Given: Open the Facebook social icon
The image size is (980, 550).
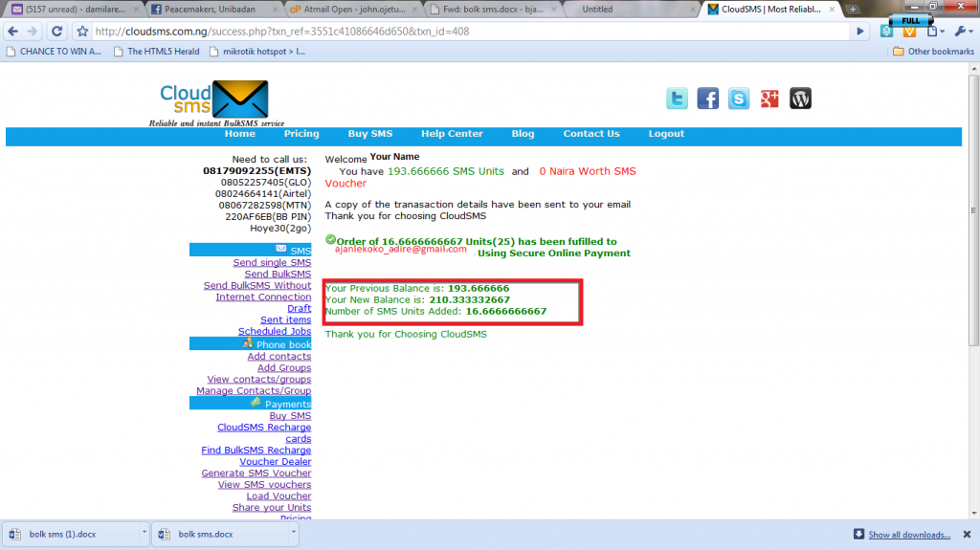Looking at the screenshot, I should click(707, 99).
